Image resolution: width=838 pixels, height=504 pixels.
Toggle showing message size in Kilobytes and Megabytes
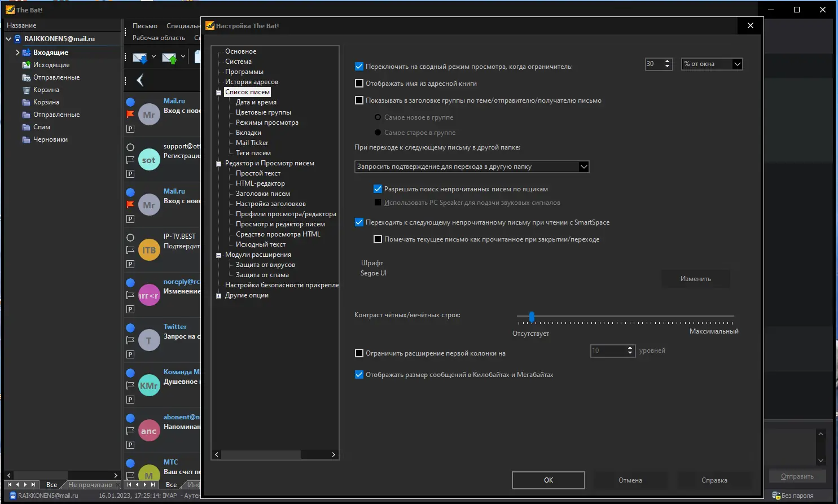click(359, 375)
